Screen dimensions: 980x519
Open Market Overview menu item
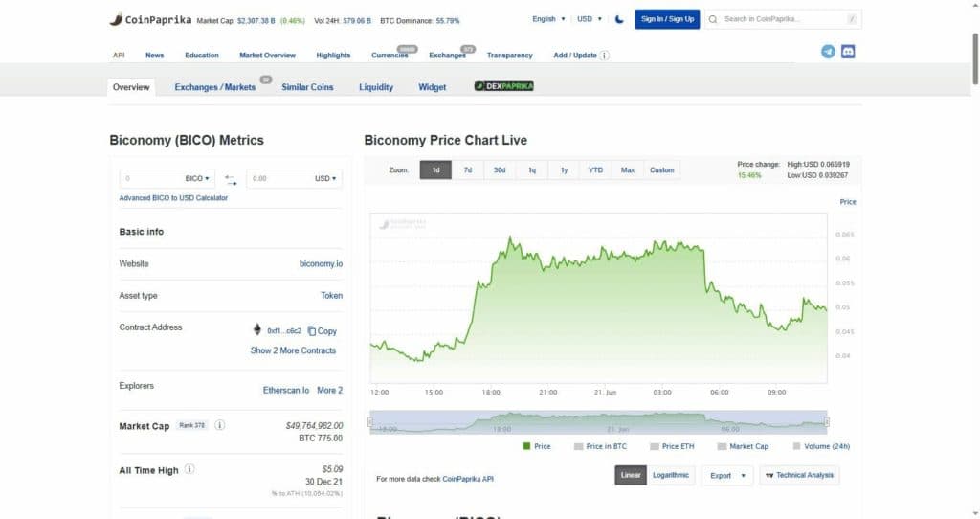[x=268, y=55]
